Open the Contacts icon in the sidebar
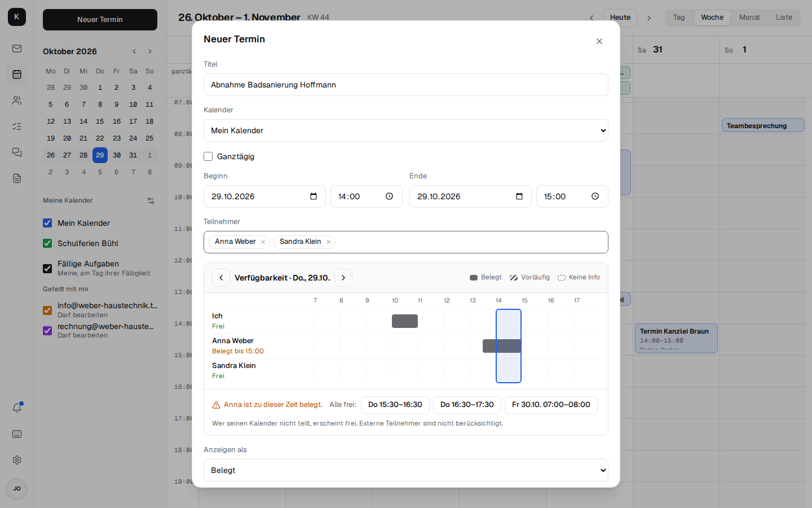Screen dimensions: 812x508 pos(17,100)
